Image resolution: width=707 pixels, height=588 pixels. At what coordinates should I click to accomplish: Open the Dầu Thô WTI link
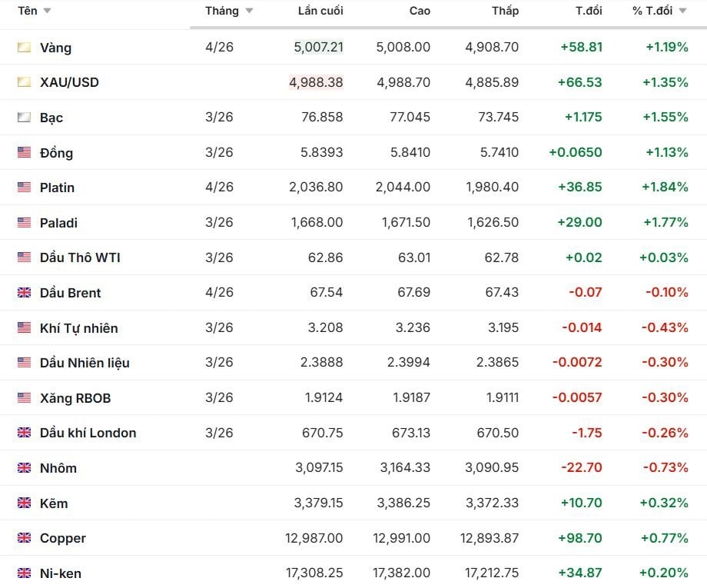click(x=80, y=257)
